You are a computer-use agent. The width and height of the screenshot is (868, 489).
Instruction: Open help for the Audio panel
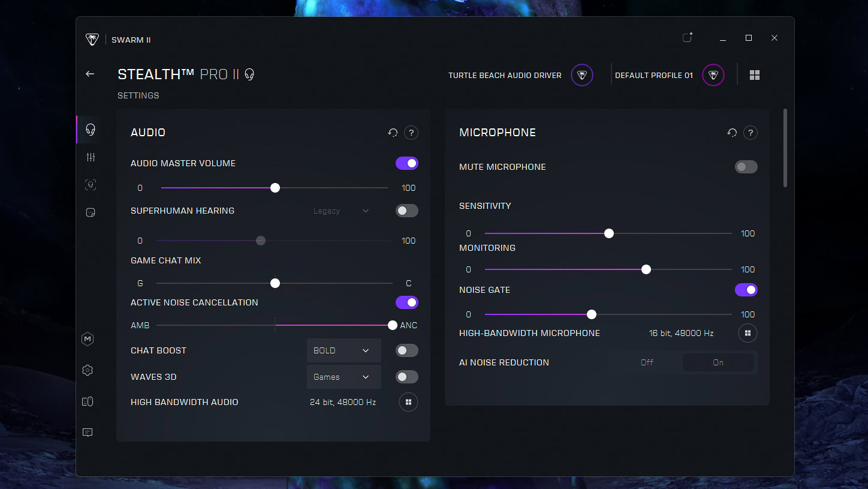[x=411, y=133]
